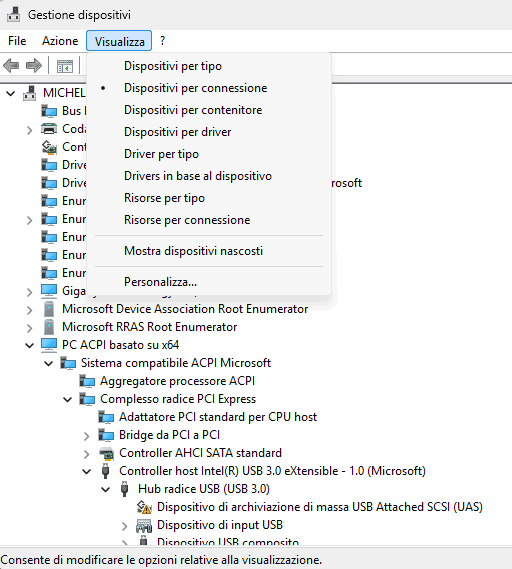Click the icon beside Aggregatore processore ACPI
Image resolution: width=512 pixels, height=569 pixels.
pyautogui.click(x=87, y=381)
